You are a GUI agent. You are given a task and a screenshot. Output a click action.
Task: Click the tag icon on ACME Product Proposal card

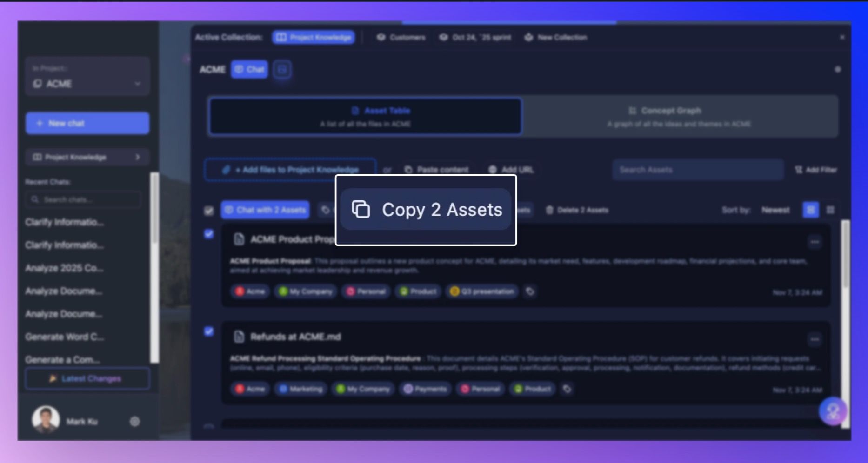coord(530,291)
